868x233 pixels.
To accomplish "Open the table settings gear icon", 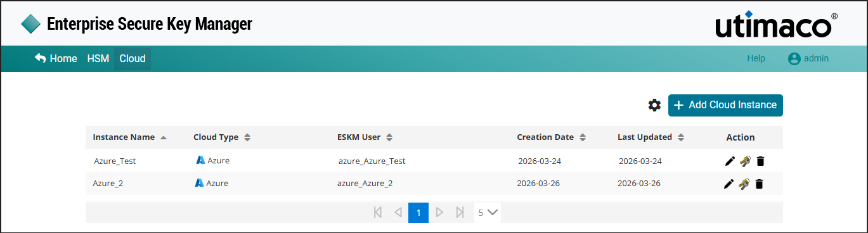I will click(x=654, y=105).
